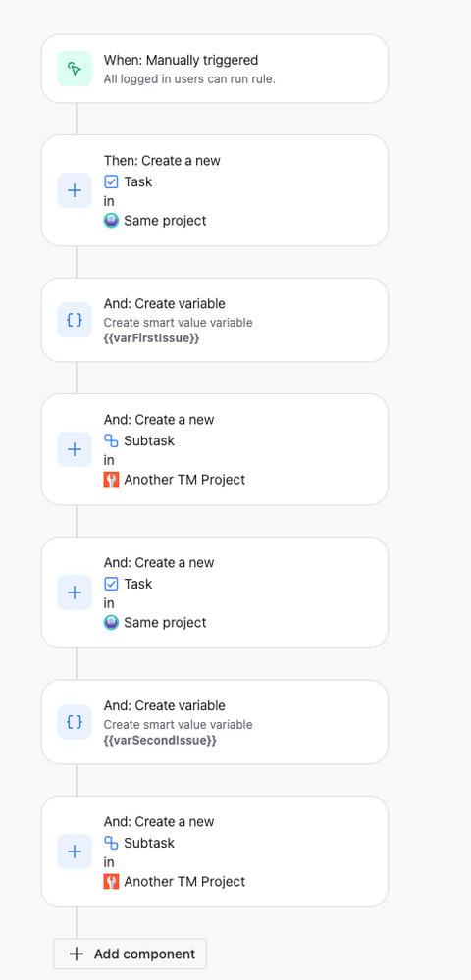Click curly braces icon for varFirstIssue variable
Image resolution: width=471 pixels, height=980 pixels.
tap(75, 320)
